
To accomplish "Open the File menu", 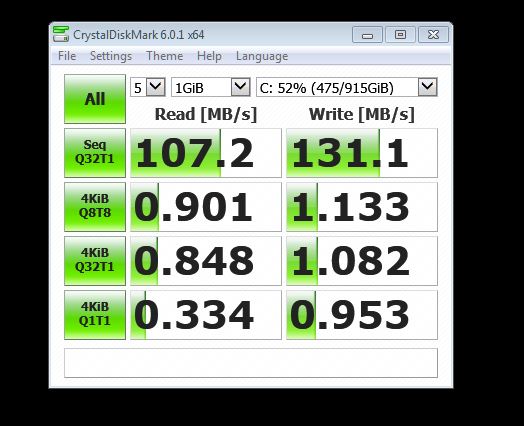I will pyautogui.click(x=67, y=56).
